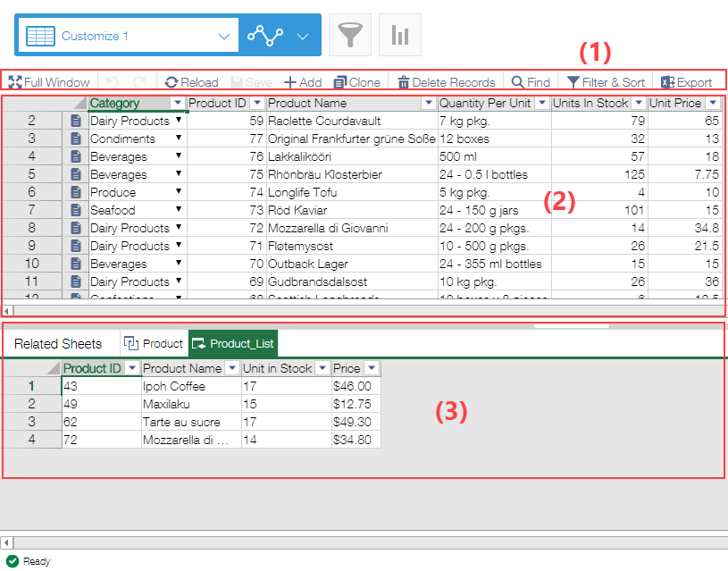Open Price column filter in Product_List
Screen dimensions: 728x571
point(371,368)
